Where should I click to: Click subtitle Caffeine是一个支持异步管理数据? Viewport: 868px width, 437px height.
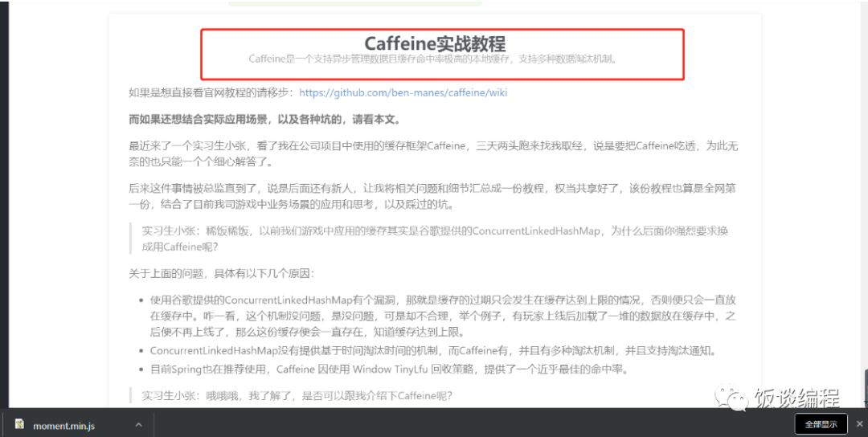tap(433, 59)
